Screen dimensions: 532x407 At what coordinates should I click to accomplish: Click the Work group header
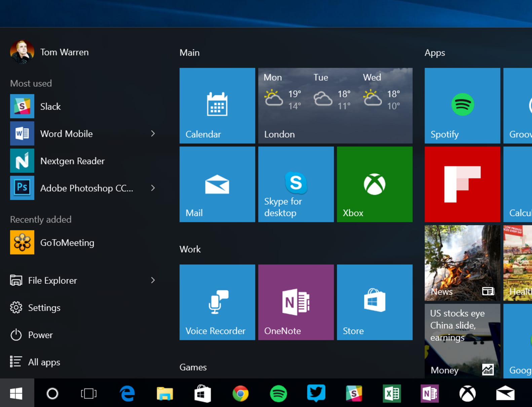click(190, 249)
